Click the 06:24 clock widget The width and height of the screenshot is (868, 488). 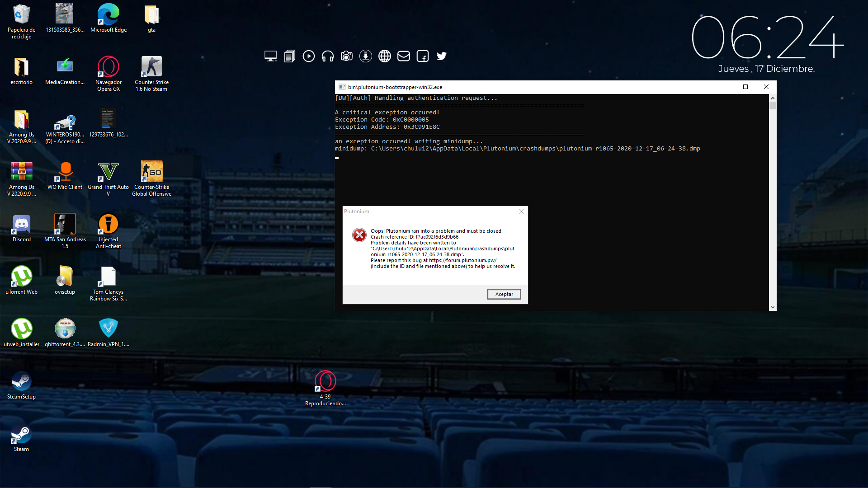pyautogui.click(x=768, y=37)
